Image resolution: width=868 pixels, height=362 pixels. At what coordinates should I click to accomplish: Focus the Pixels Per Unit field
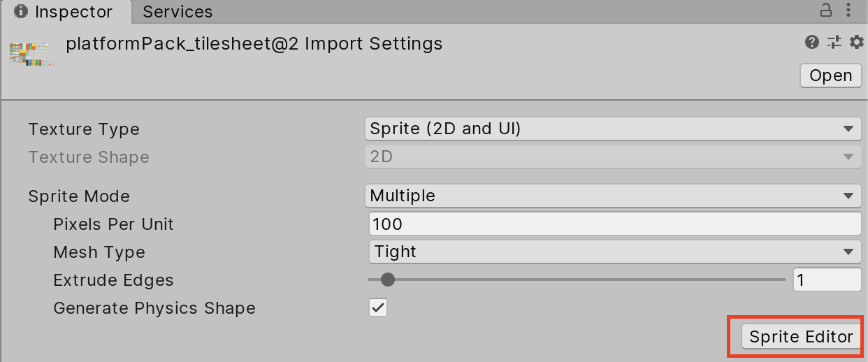coord(612,224)
